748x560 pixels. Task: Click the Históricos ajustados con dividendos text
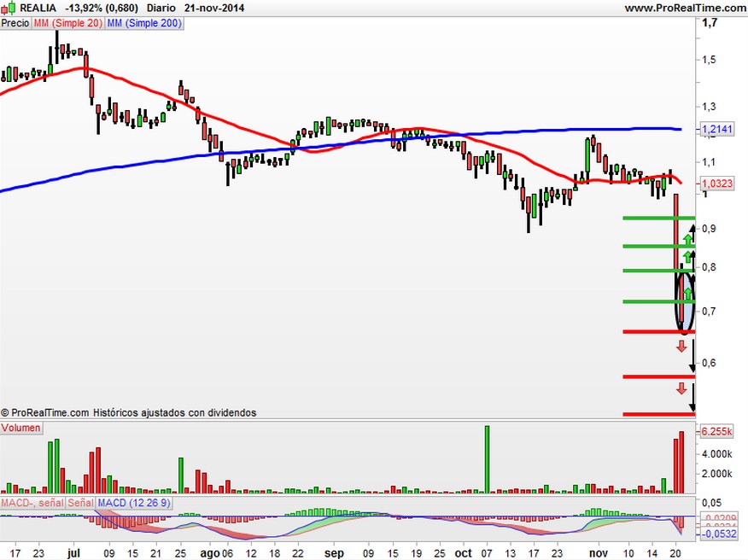pos(174,412)
